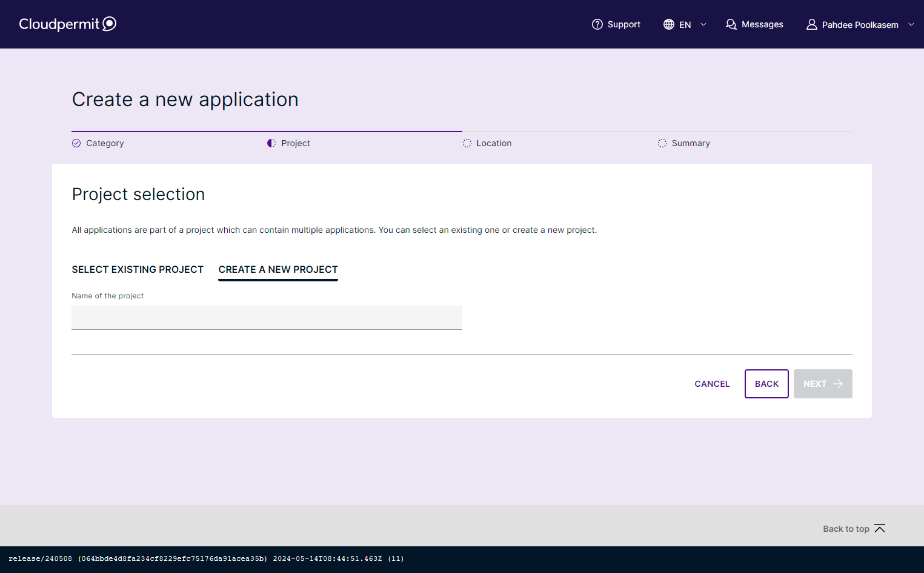Viewport: 924px width, 573px height.
Task: Click the Summary step dotted circle icon
Action: click(x=662, y=143)
